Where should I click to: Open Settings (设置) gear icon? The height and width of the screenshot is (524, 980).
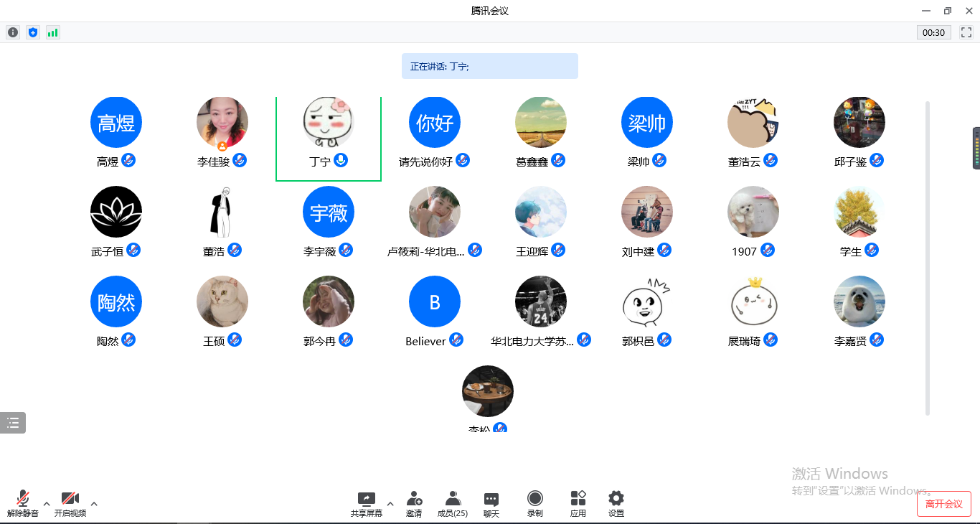[616, 504]
